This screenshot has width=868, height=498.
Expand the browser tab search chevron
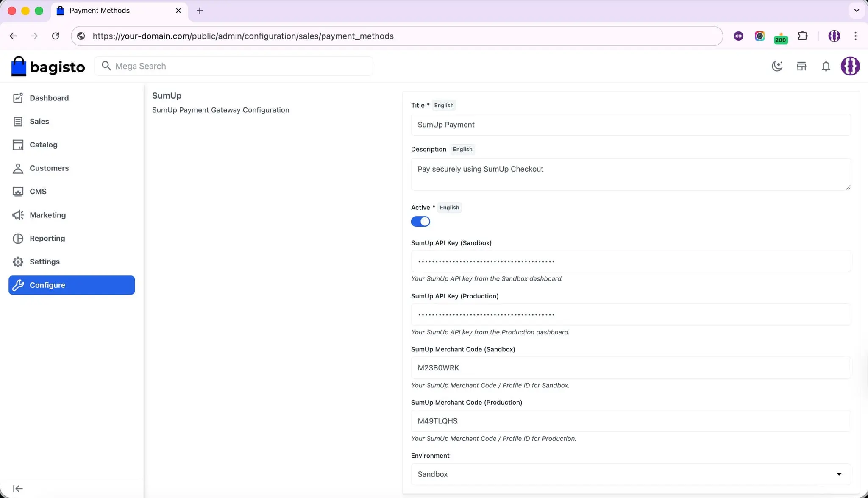coord(857,11)
